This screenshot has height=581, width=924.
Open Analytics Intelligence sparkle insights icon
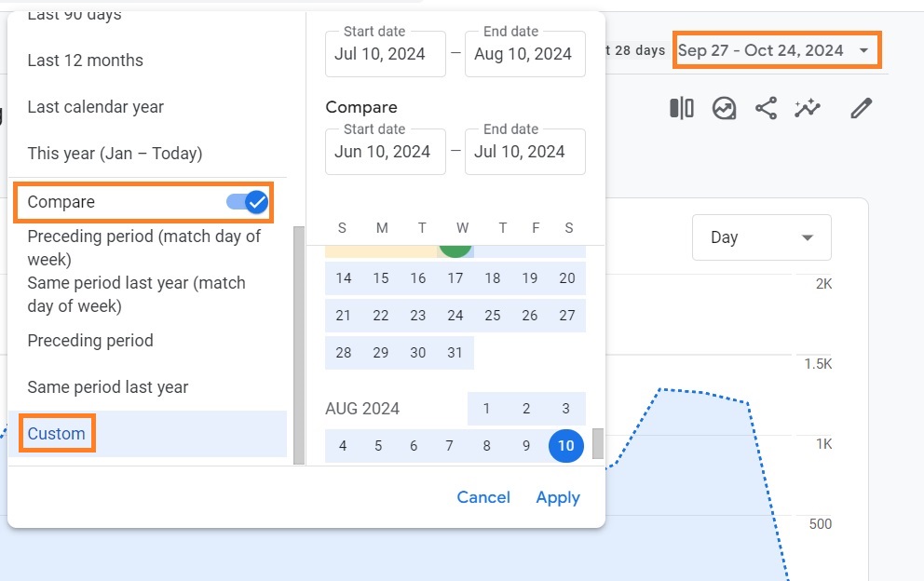tap(808, 108)
